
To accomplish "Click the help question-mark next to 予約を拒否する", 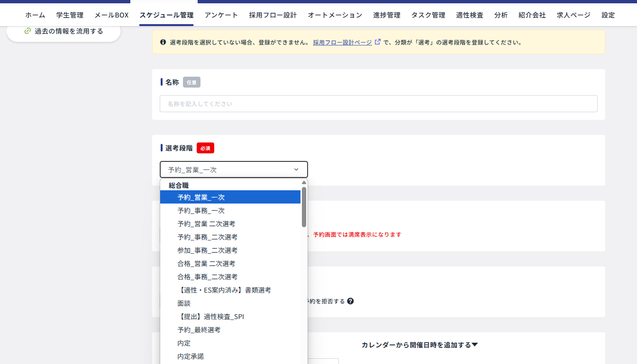I will coord(350,301).
